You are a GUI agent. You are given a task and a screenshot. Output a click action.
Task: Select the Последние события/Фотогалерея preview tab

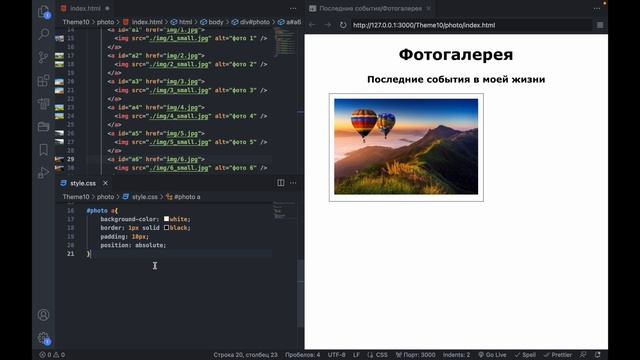371,8
